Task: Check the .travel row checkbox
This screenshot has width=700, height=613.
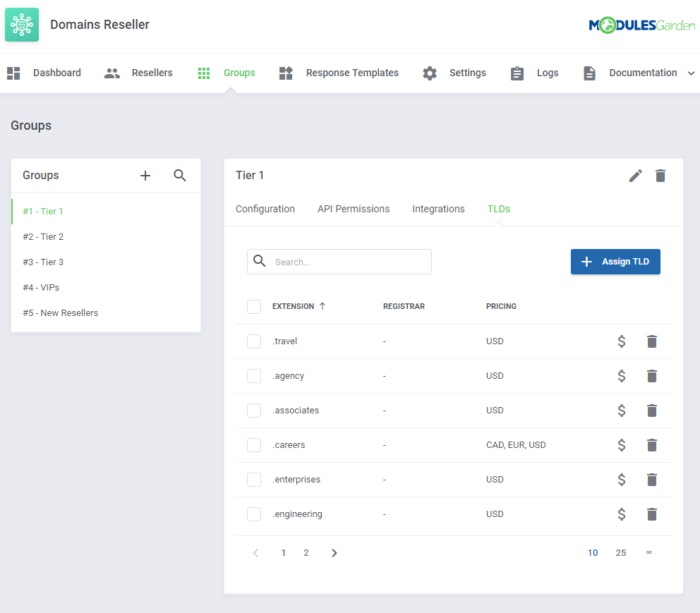Action: pyautogui.click(x=254, y=341)
